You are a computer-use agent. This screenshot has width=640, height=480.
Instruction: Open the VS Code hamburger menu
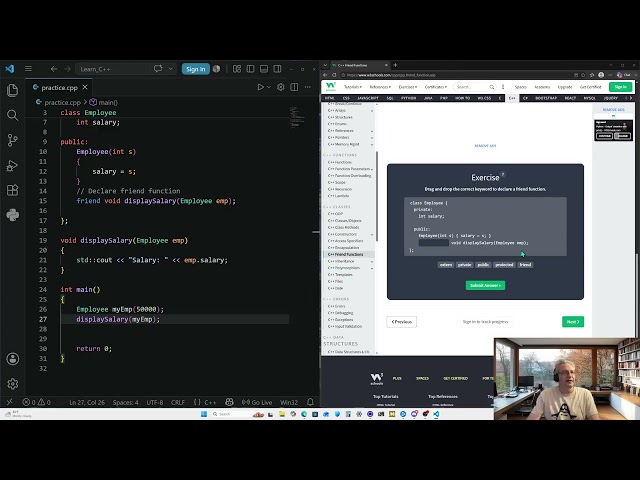point(28,69)
